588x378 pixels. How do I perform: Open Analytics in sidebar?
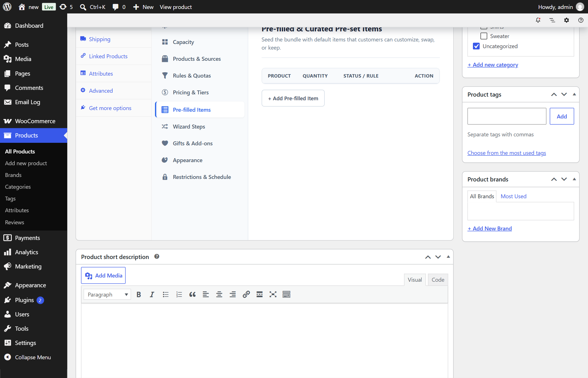tap(34, 252)
